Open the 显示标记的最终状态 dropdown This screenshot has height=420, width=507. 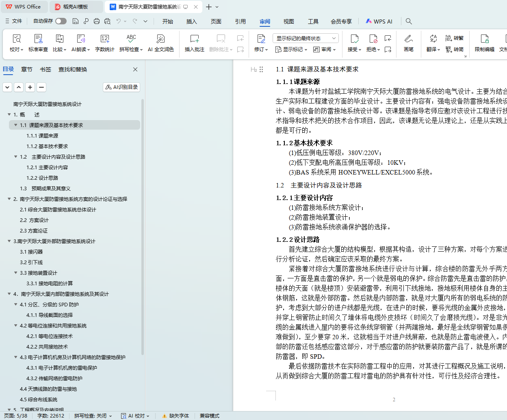(x=305, y=38)
